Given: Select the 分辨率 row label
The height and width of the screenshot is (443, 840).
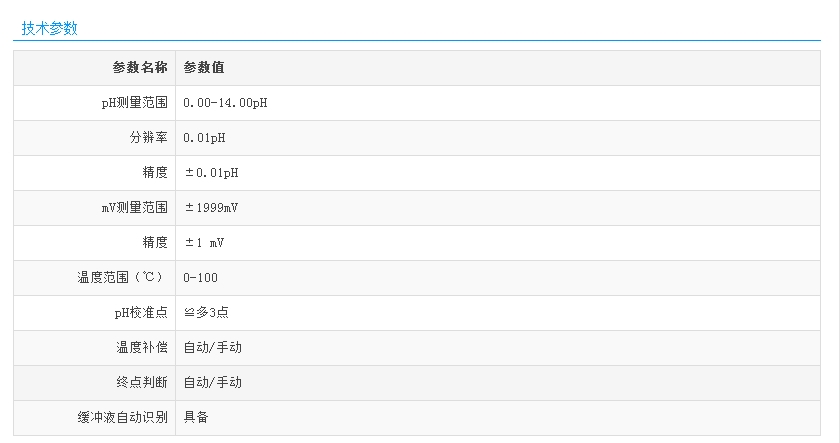Looking at the screenshot, I should click(x=148, y=138).
